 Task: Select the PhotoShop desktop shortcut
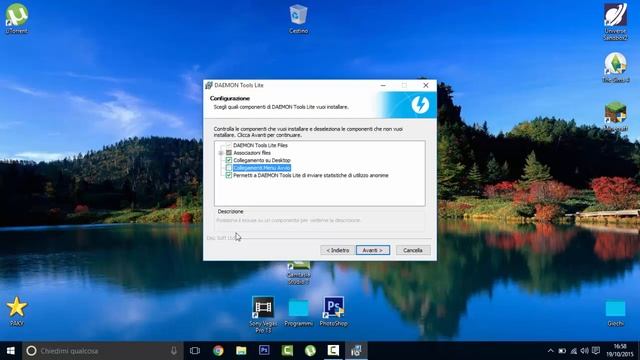(333, 311)
